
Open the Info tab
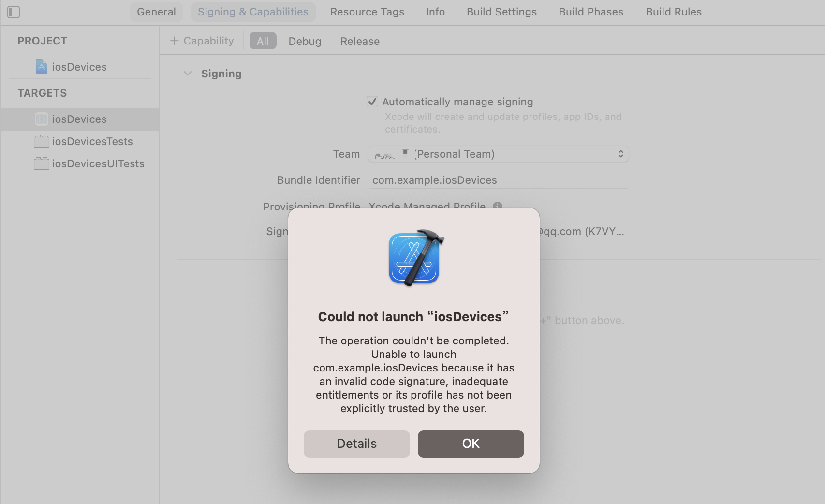click(435, 12)
